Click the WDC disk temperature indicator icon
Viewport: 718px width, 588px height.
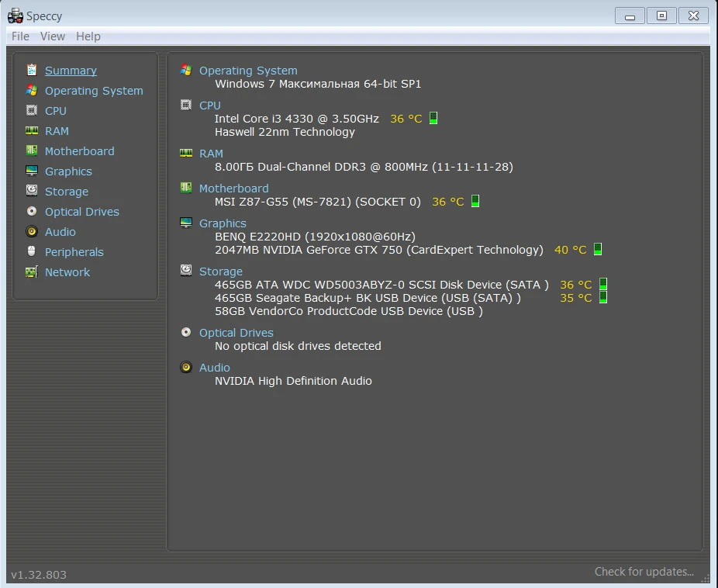coord(603,284)
